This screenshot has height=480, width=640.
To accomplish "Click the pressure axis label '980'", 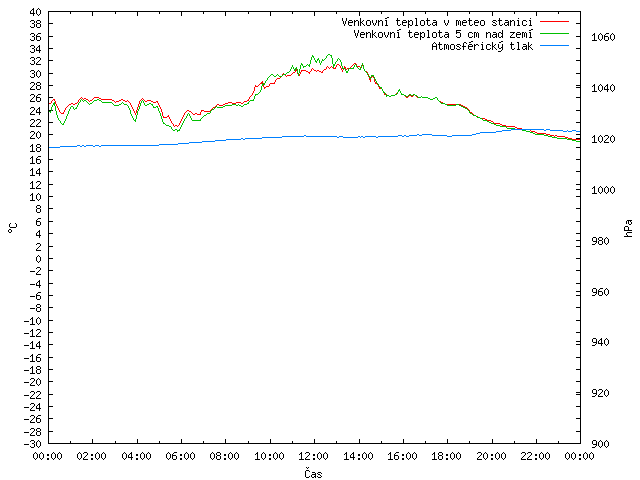I will point(600,241).
